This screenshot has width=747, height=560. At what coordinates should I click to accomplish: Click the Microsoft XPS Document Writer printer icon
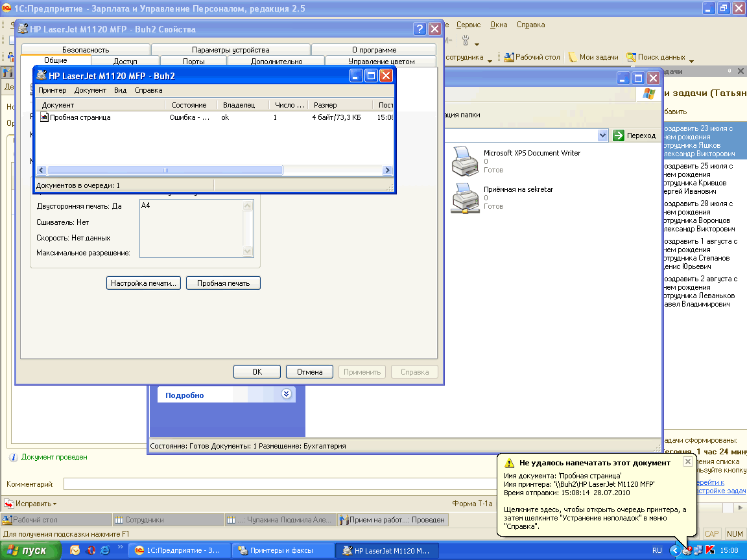click(464, 161)
